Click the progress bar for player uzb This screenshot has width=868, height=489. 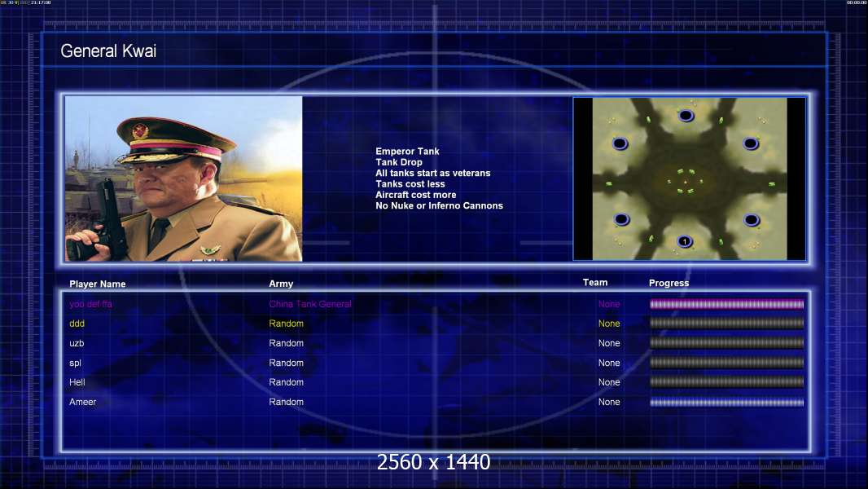727,343
